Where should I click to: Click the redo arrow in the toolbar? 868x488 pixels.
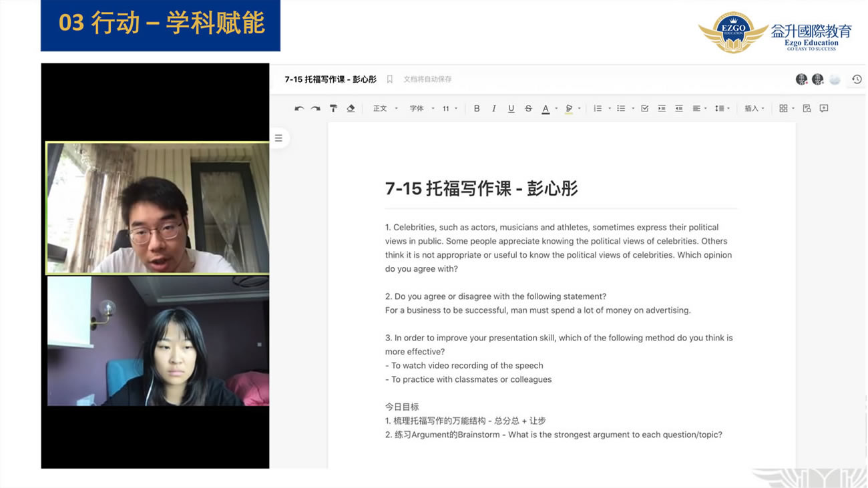pos(316,108)
